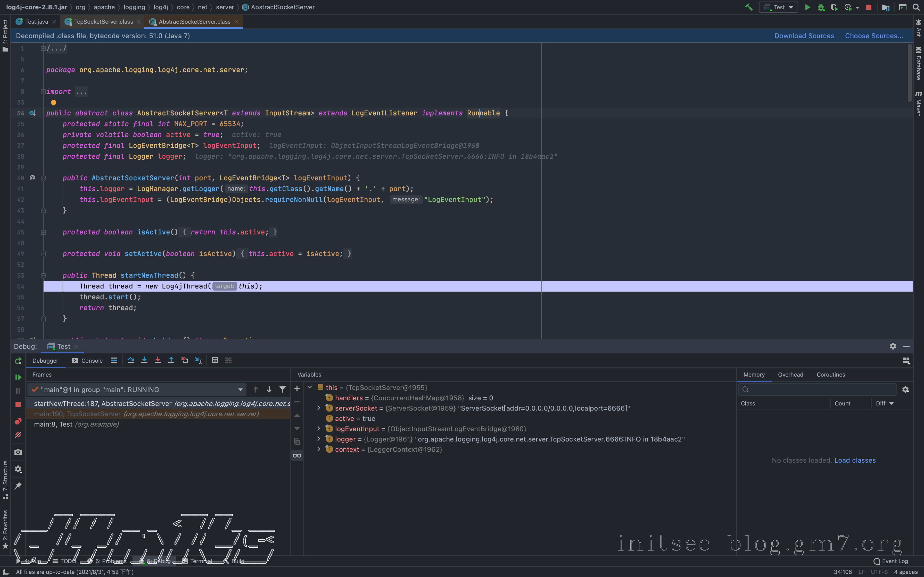This screenshot has height=577, width=924.
Task: Click the Memory class search input field
Action: 821,389
